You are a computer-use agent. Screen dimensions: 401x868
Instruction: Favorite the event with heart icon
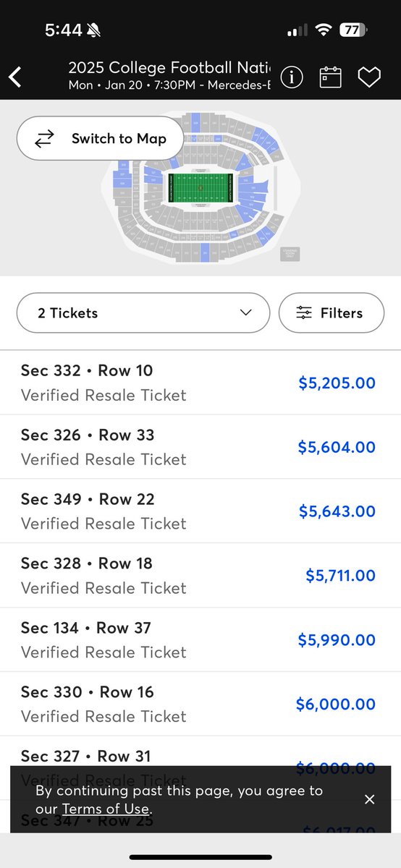369,77
